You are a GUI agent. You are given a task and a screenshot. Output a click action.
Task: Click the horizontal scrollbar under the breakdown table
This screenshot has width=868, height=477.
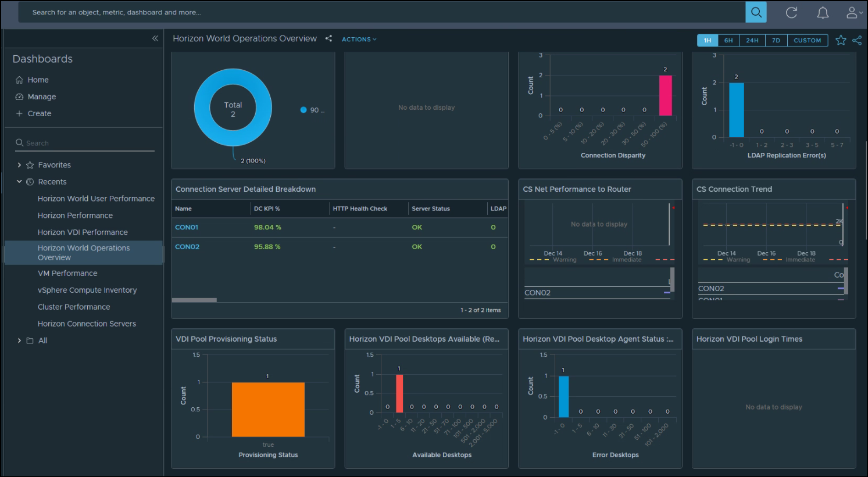point(194,300)
